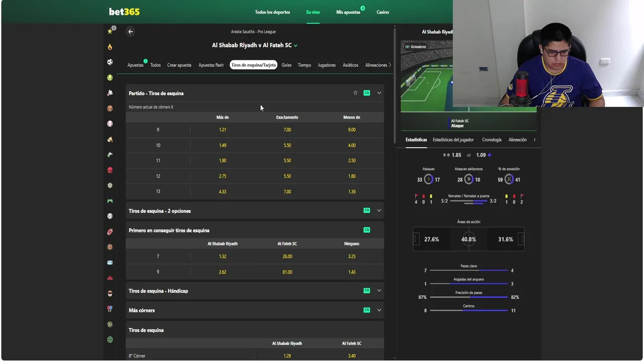Click CA badge on Tiros de esquina - Hándicap
The width and height of the screenshot is (644, 362).
[367, 291]
